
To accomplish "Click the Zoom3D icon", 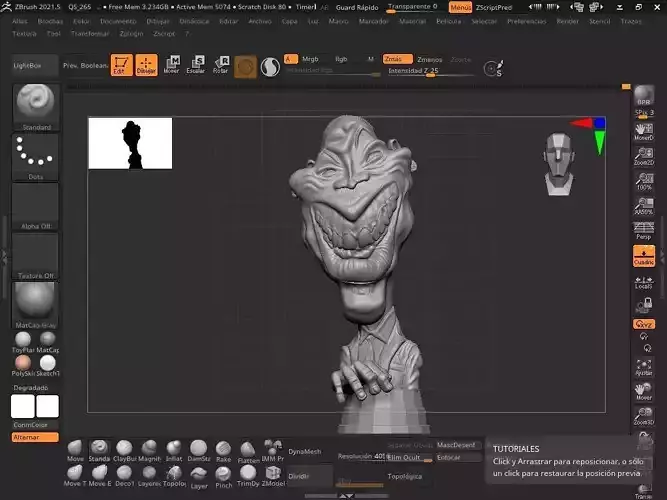I will coord(644,417).
